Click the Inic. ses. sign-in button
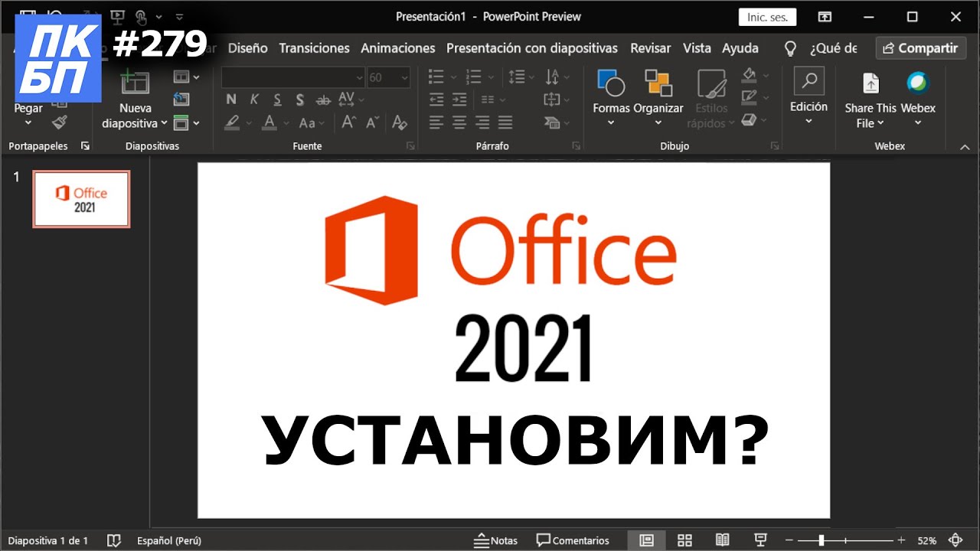The image size is (980, 551). [767, 17]
